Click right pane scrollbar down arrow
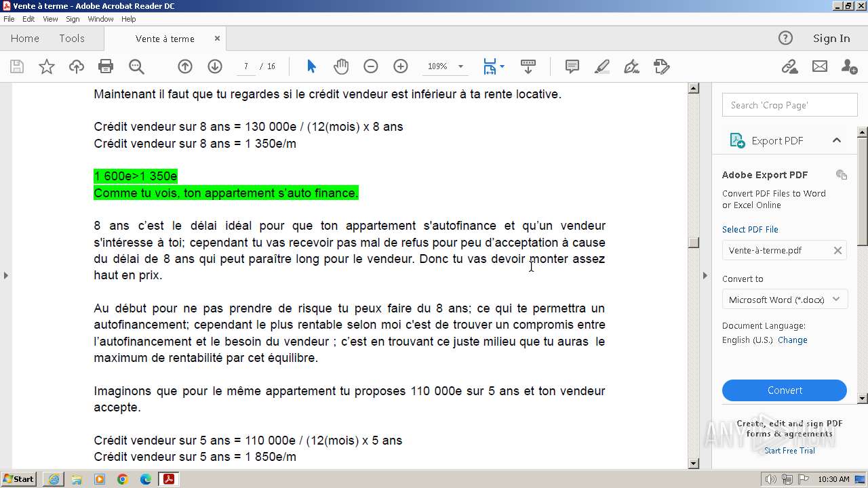868x488 pixels. tap(863, 399)
